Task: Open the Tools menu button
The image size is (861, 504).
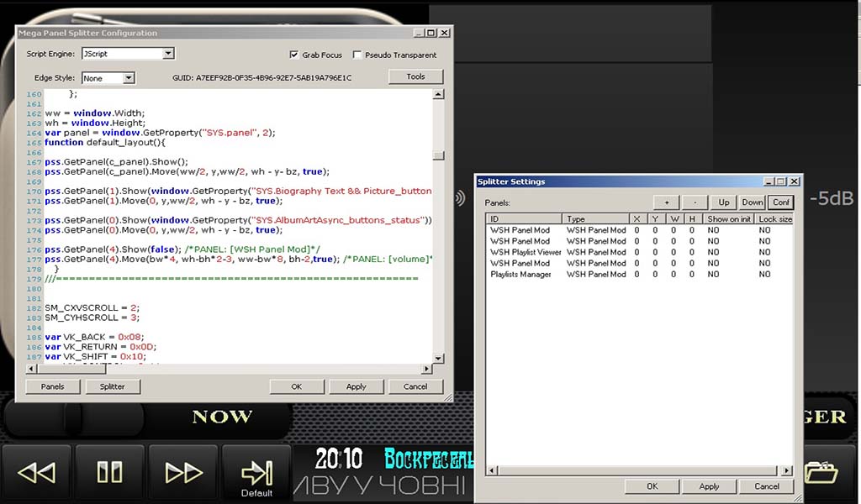Action: pos(415,76)
